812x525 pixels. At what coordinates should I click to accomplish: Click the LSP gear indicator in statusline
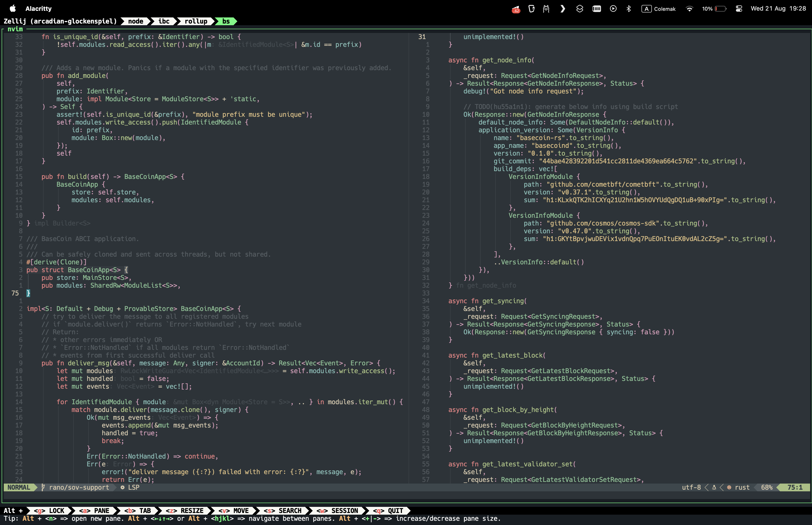(x=130, y=488)
